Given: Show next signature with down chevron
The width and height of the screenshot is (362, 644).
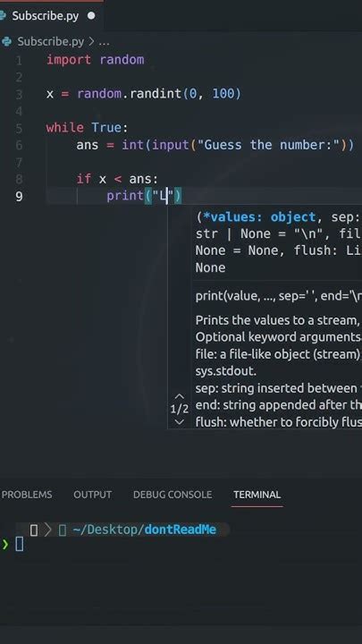Looking at the screenshot, I should (180, 422).
